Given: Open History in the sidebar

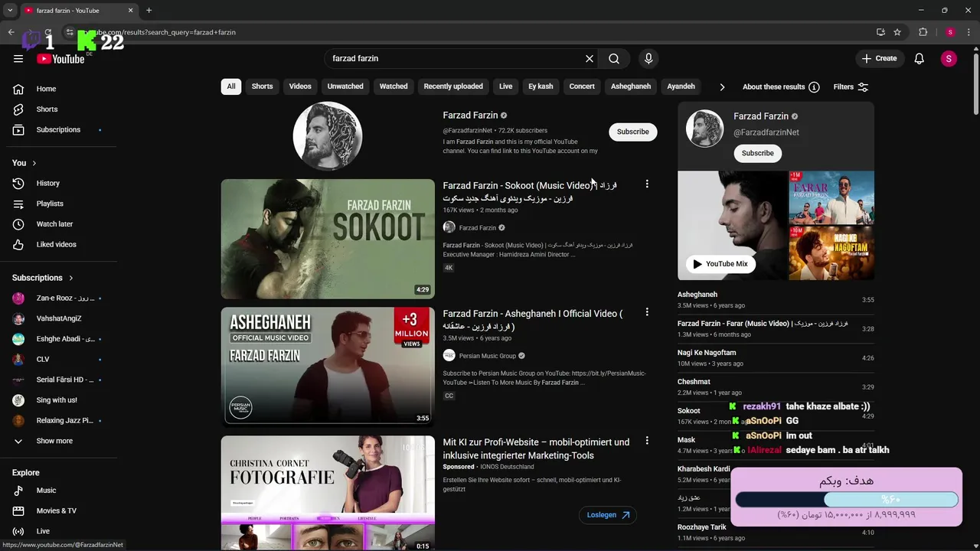Looking at the screenshot, I should tap(59, 183).
